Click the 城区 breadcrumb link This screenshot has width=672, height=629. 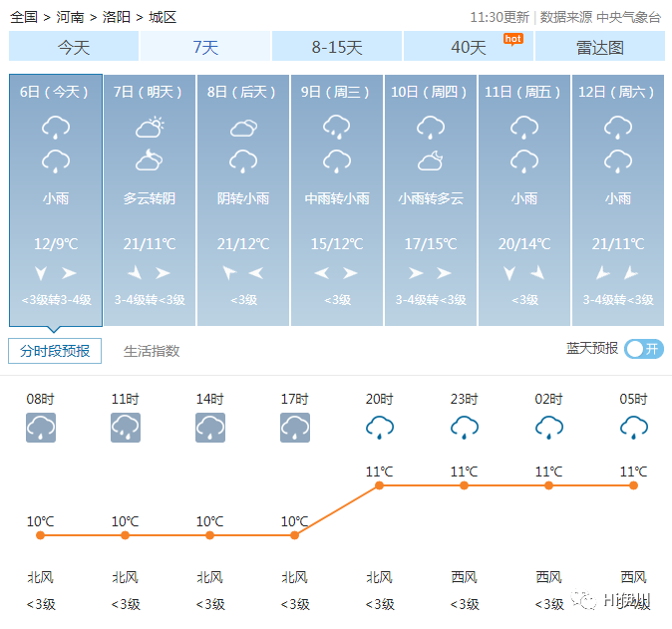pos(163,17)
